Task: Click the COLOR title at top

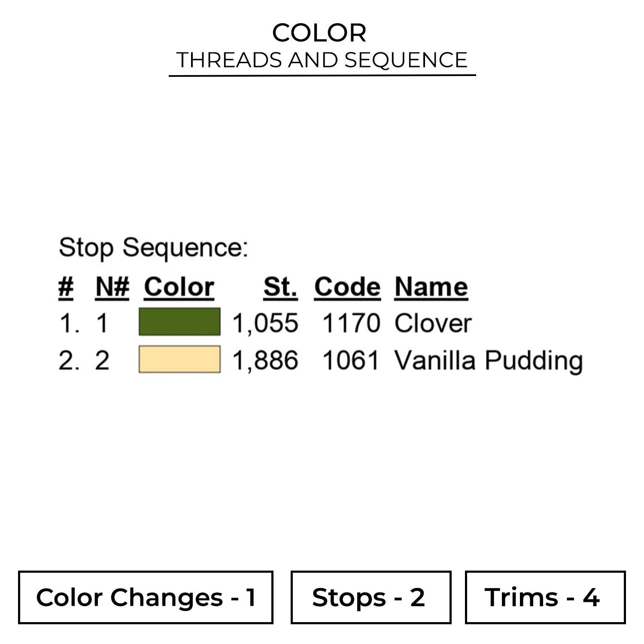Action: (x=319, y=33)
